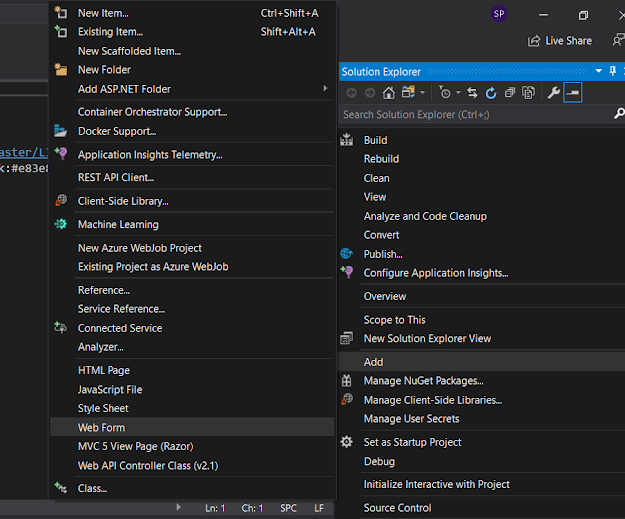Click the Set as Startup Project gear icon
The width and height of the screenshot is (625, 519).
pos(346,442)
